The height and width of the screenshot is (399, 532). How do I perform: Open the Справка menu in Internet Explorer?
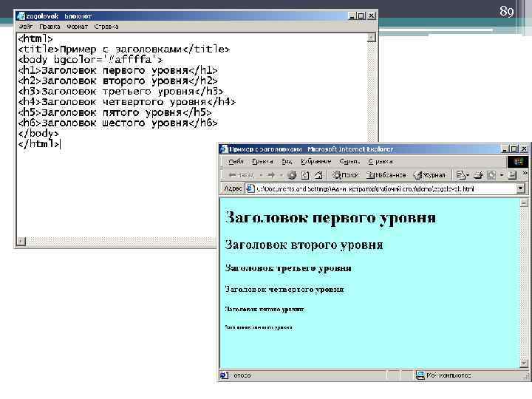click(x=381, y=162)
